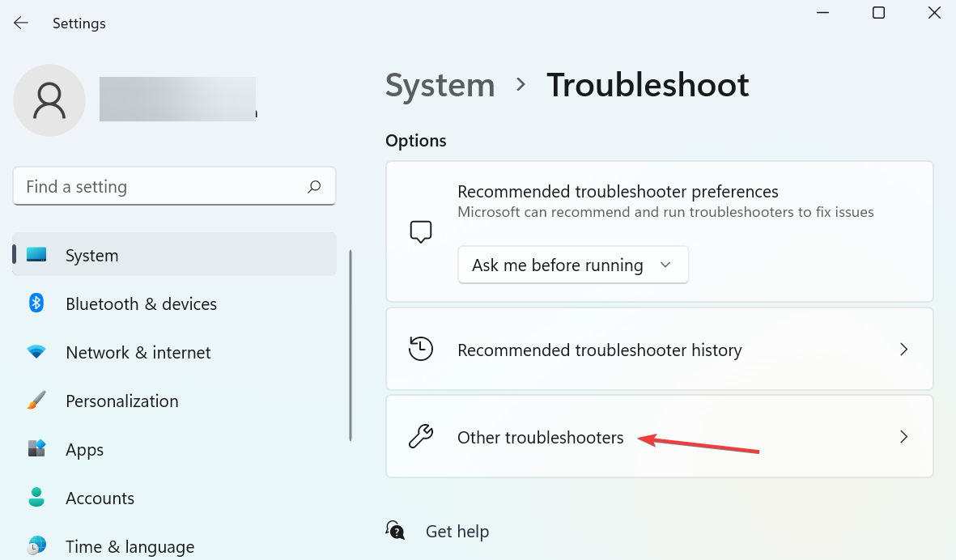Go to Time & language settings

click(x=130, y=546)
